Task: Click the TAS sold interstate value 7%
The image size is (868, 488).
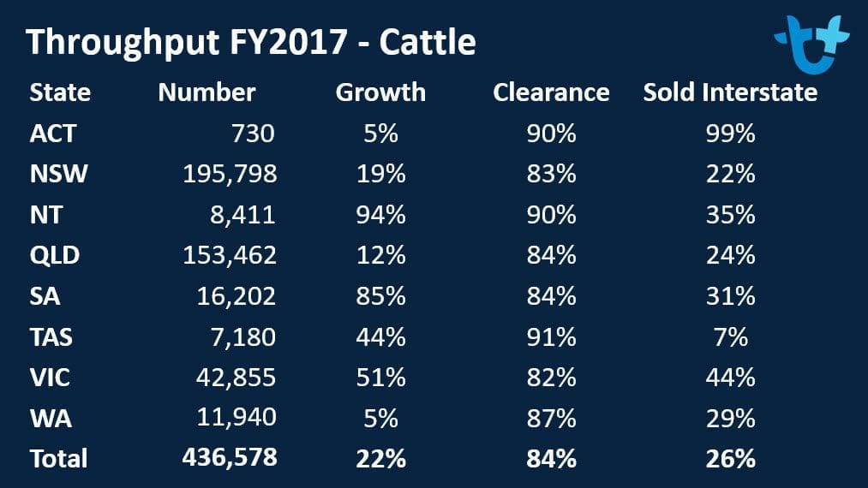Action: tap(731, 337)
